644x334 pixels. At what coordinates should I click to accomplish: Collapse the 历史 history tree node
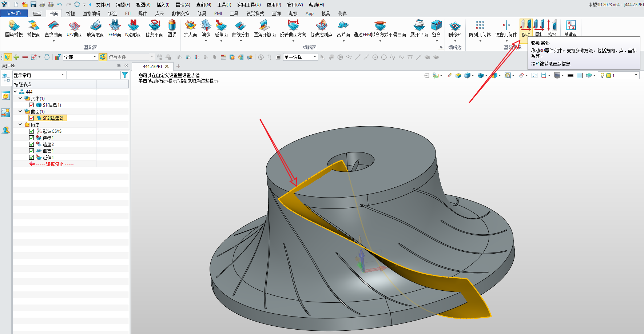(20, 124)
